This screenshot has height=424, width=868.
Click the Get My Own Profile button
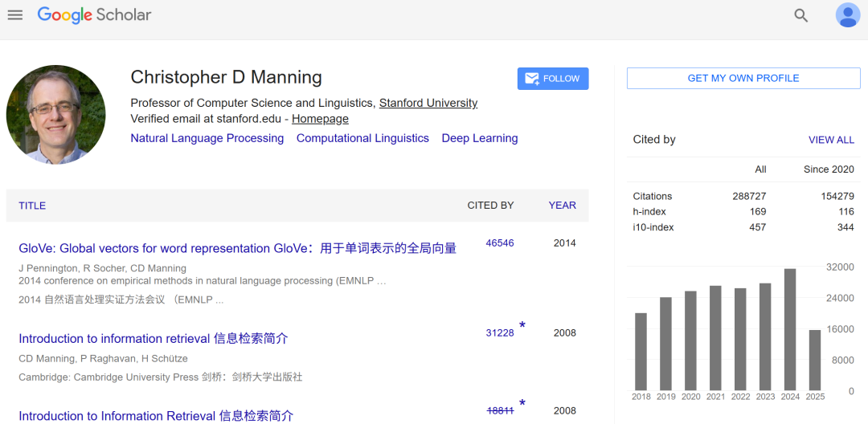743,79
